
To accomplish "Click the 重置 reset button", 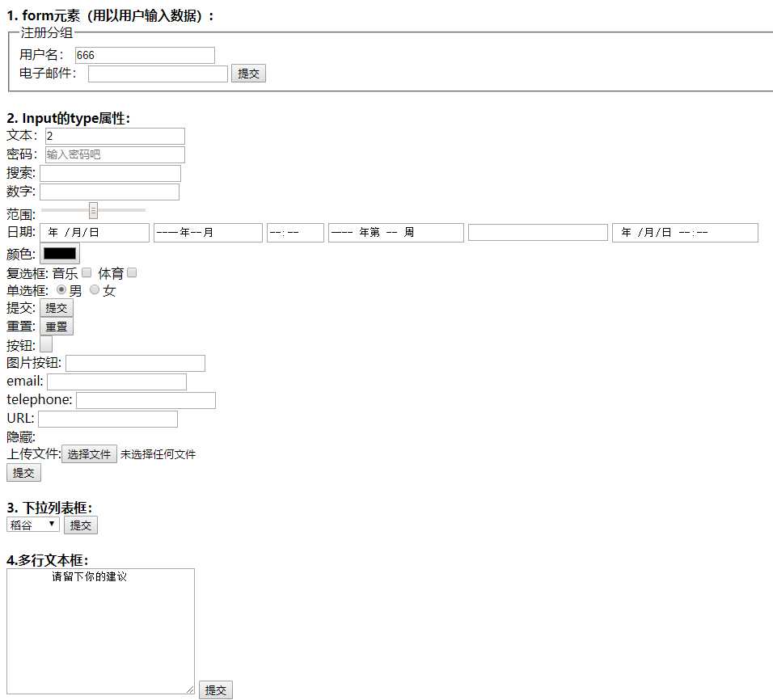I will 57,327.
